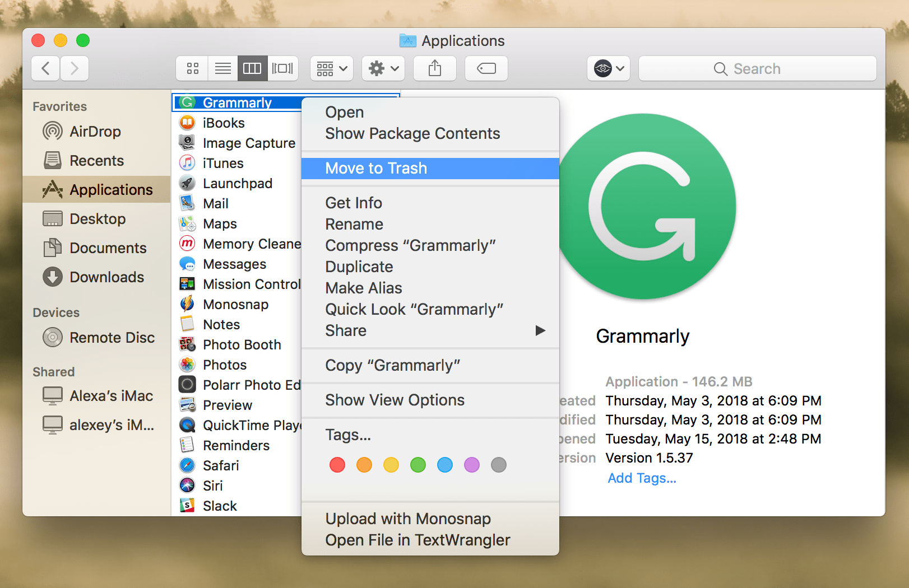The height and width of the screenshot is (588, 909).
Task: Choose Rename in the context menu
Action: [430, 225]
